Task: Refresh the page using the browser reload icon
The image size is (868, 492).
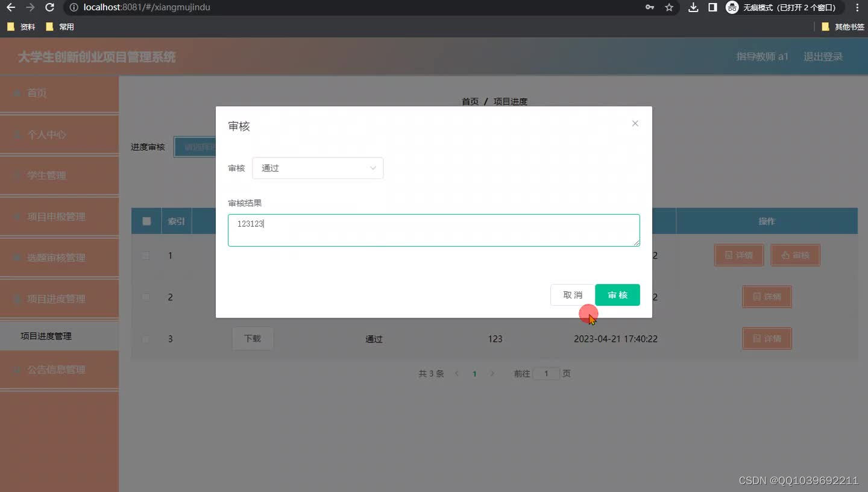Action: coord(49,8)
